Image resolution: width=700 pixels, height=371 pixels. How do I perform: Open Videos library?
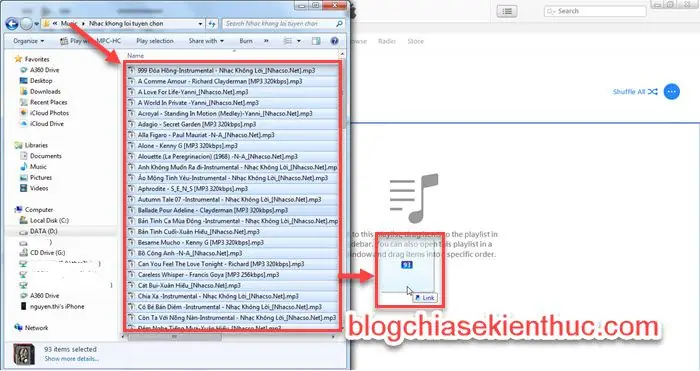[39, 188]
